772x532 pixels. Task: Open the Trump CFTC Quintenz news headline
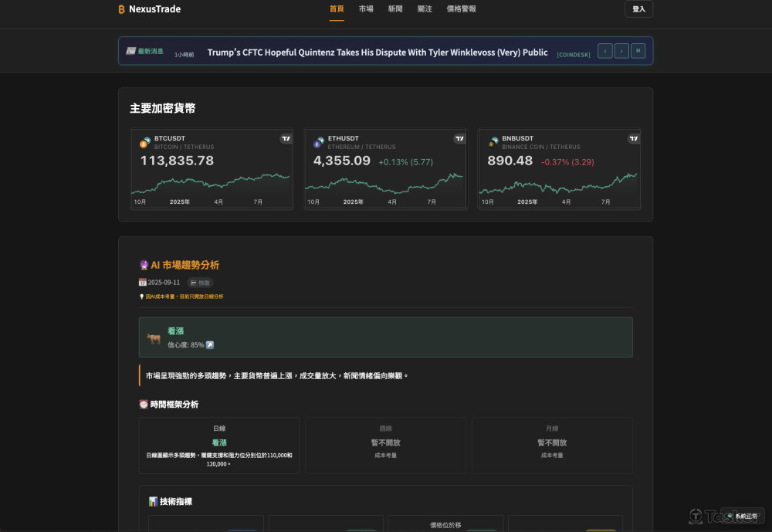pyautogui.click(x=378, y=53)
